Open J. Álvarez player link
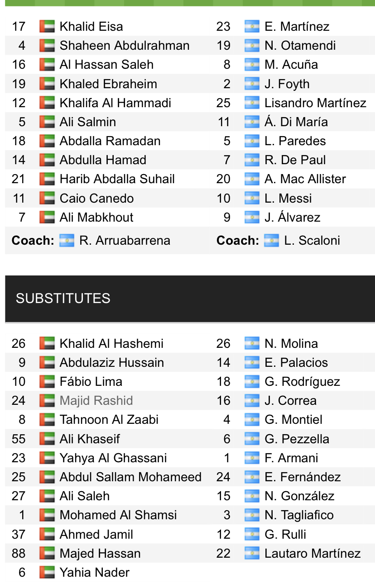 [x=293, y=217]
